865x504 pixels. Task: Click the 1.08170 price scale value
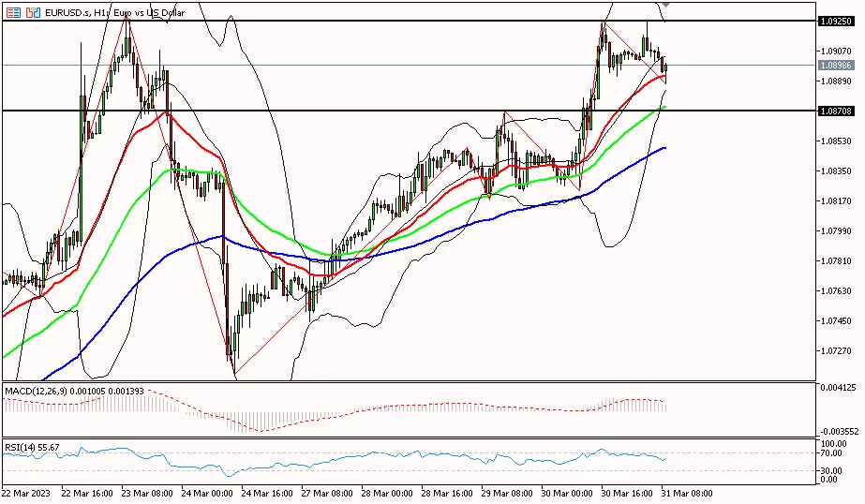(836, 200)
